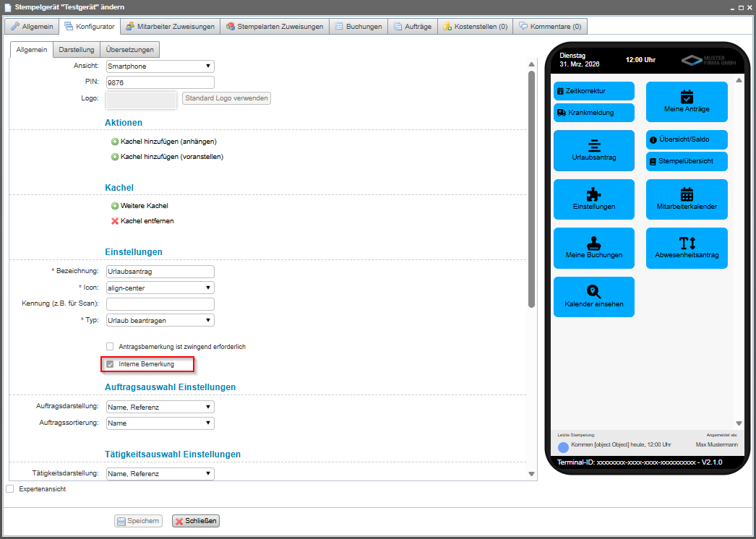Switch to Mitarbeiter Zuweisungen tab

[x=170, y=27]
